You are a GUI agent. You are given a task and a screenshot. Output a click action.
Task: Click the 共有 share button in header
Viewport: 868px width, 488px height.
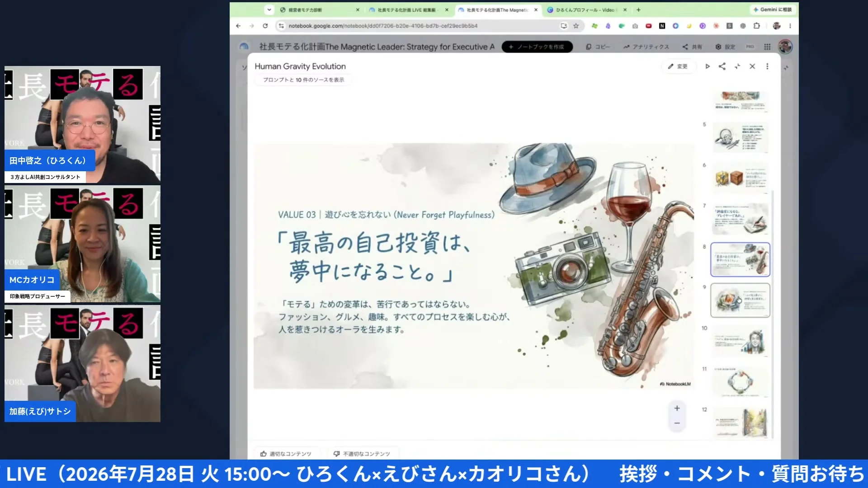[x=692, y=47]
